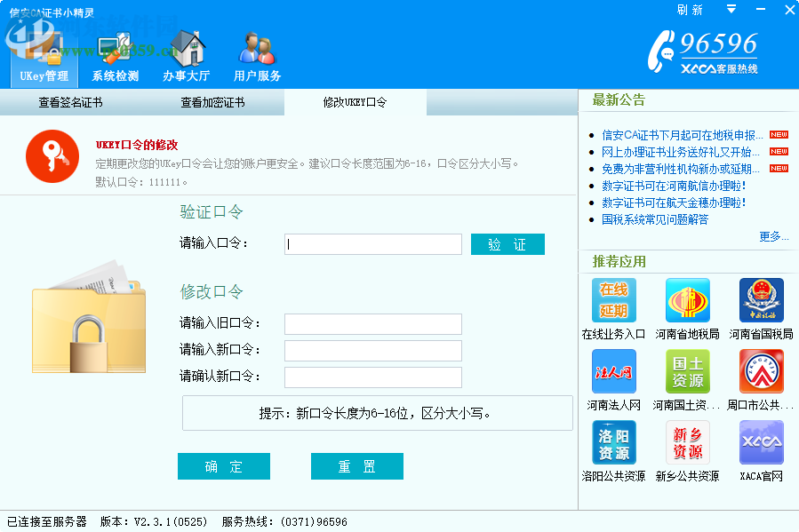Switch to the 查看签名证书 tab
This screenshot has width=799, height=532.
pyautogui.click(x=71, y=102)
